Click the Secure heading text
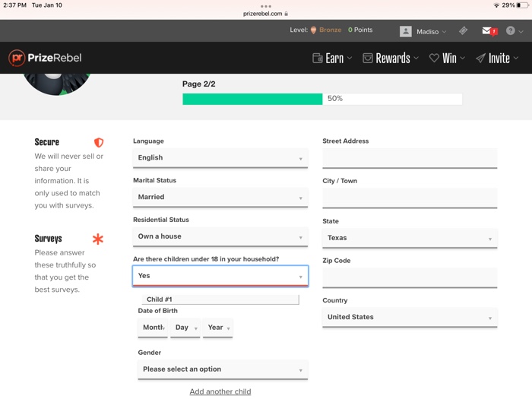Viewport: 532px width, 399px height. (x=47, y=142)
